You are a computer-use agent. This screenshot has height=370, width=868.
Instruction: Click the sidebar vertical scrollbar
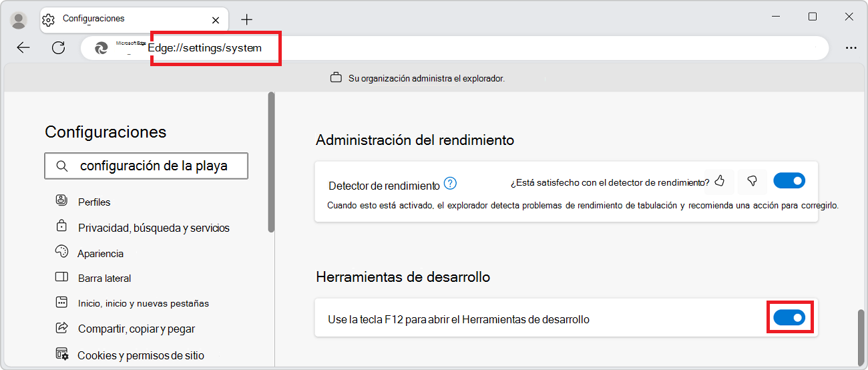tap(271, 162)
